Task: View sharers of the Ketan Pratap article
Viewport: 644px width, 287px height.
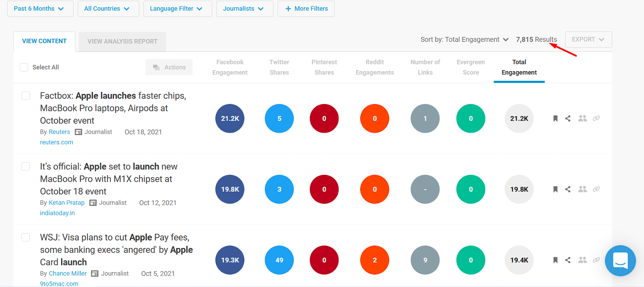Action: click(582, 189)
